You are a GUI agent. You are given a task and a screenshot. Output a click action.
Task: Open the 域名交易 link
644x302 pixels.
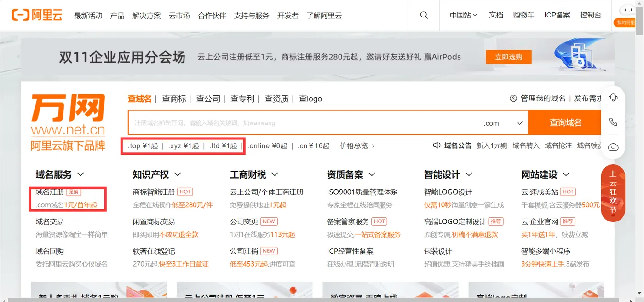[x=50, y=221]
